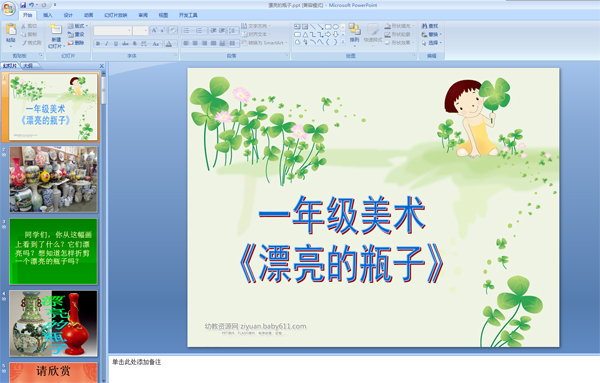This screenshot has width=600, height=383.
Task: Toggle Bold text formatting
Action: coord(98,44)
